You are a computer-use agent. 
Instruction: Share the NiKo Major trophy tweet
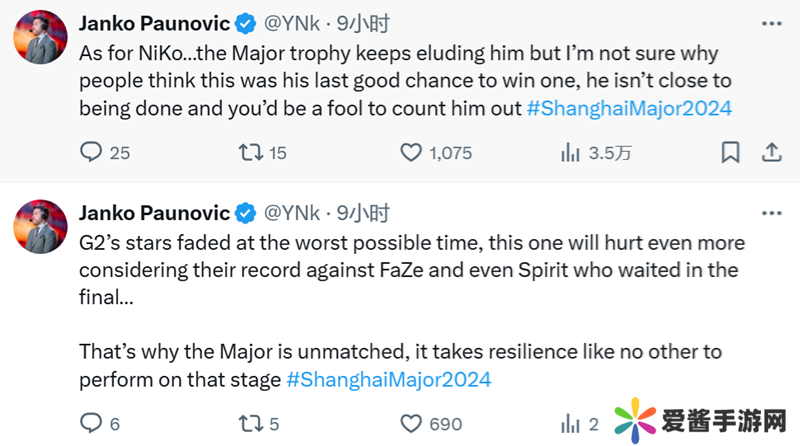[771, 153]
